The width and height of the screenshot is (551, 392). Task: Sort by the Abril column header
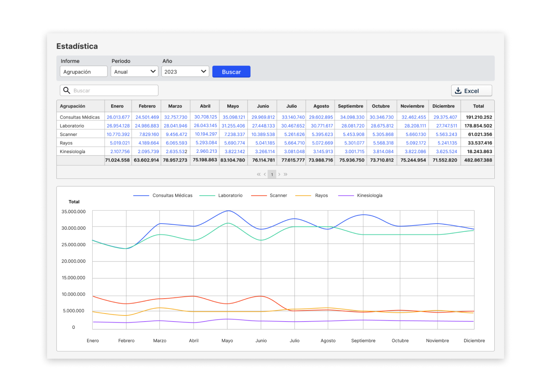205,106
